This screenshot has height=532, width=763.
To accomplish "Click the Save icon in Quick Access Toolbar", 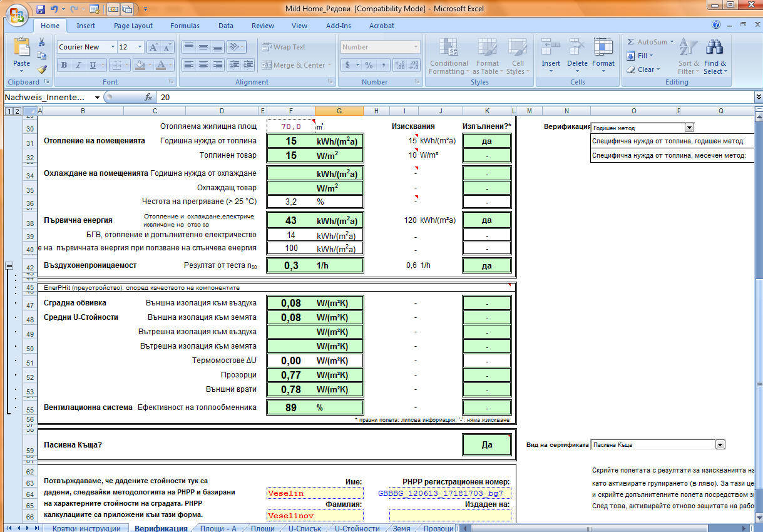I will pos(41,9).
